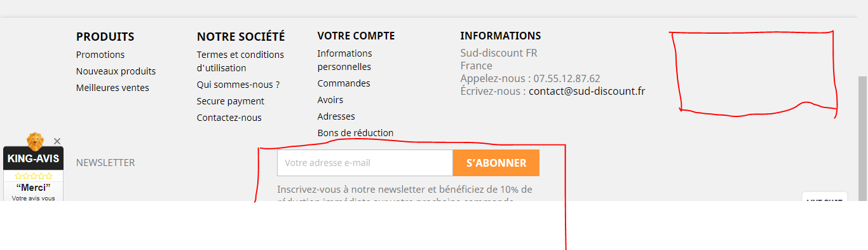Open the Promotions link
This screenshot has width=868, height=250.
100,55
